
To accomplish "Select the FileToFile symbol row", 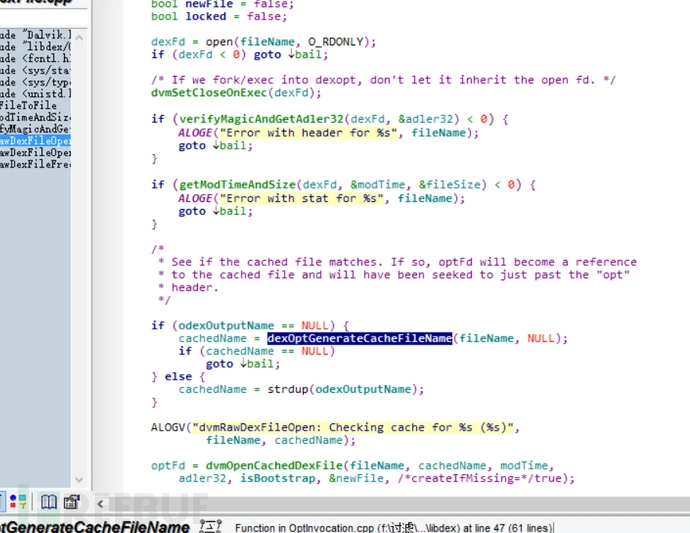I will click(35, 106).
